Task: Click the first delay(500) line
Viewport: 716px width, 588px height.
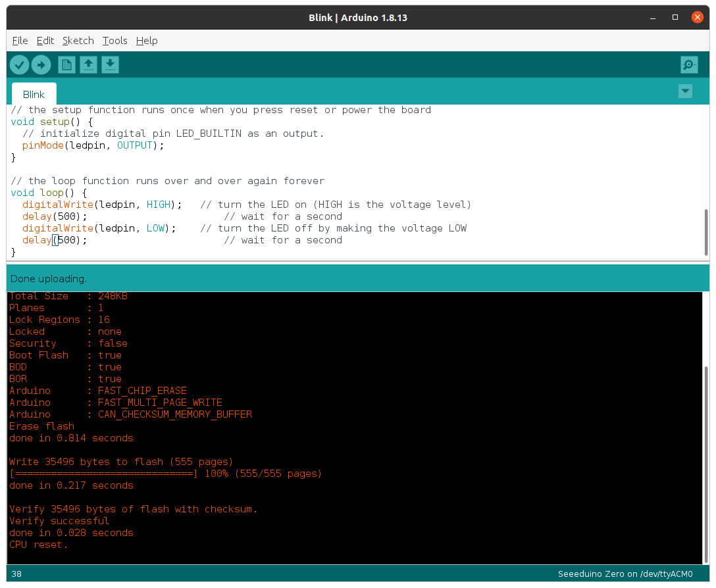Action: click(55, 217)
